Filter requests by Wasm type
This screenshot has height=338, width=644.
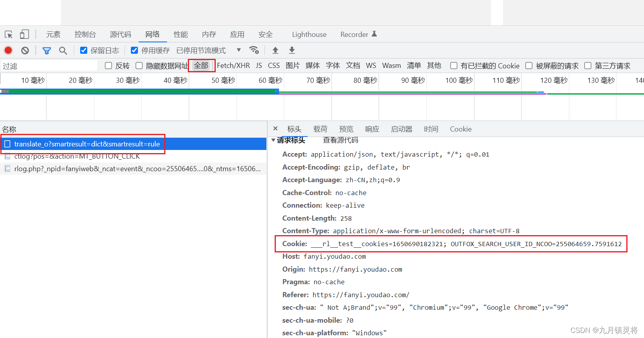pos(392,66)
